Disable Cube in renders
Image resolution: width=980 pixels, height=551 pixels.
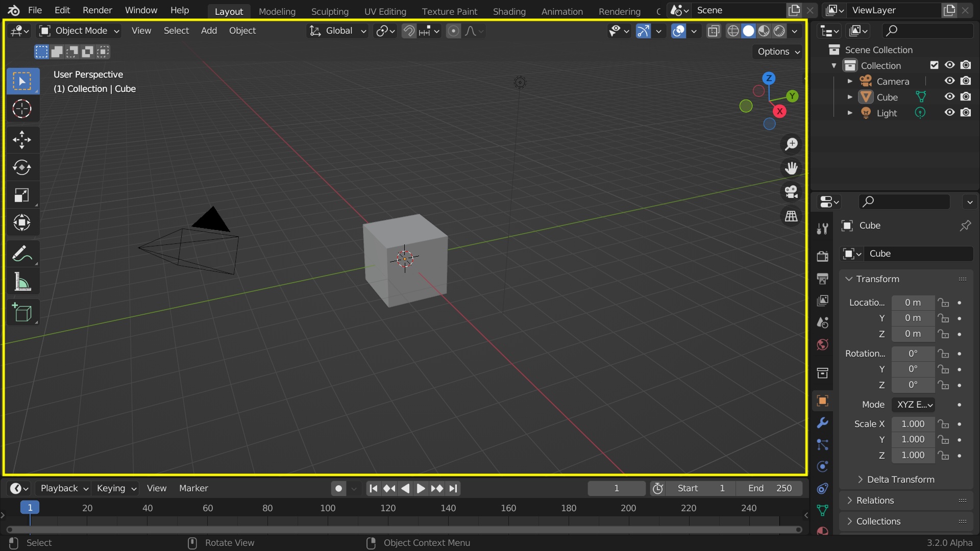pyautogui.click(x=966, y=96)
